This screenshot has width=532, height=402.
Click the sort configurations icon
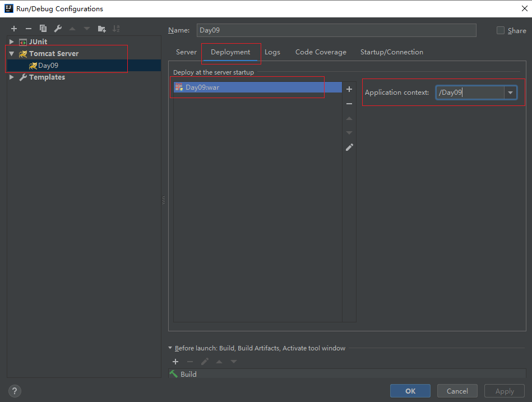click(x=116, y=29)
